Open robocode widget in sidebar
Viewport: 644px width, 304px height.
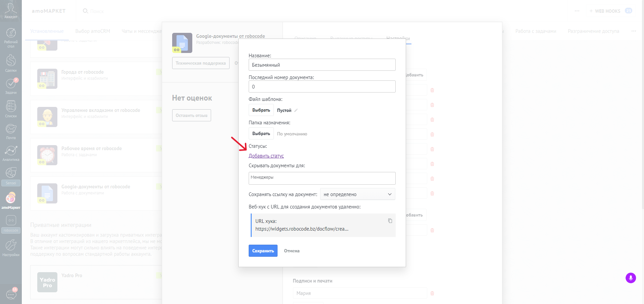coord(11,224)
